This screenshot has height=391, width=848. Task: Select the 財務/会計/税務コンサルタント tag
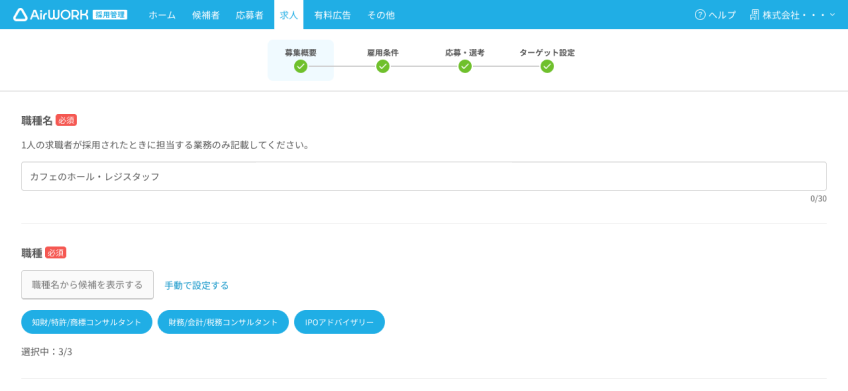[x=223, y=322]
